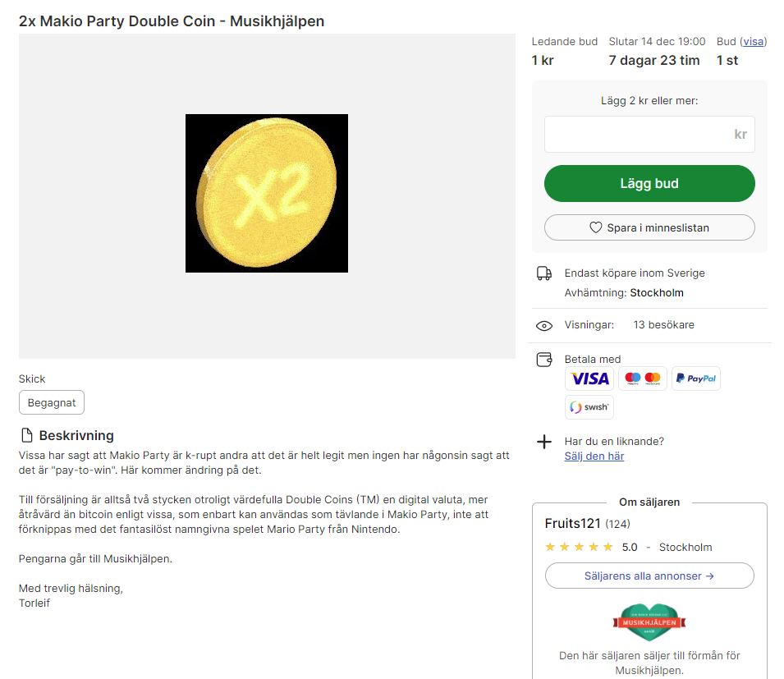Click the eye icon beside Visningar
Viewport: 784px width, 679px height.
pyautogui.click(x=543, y=325)
